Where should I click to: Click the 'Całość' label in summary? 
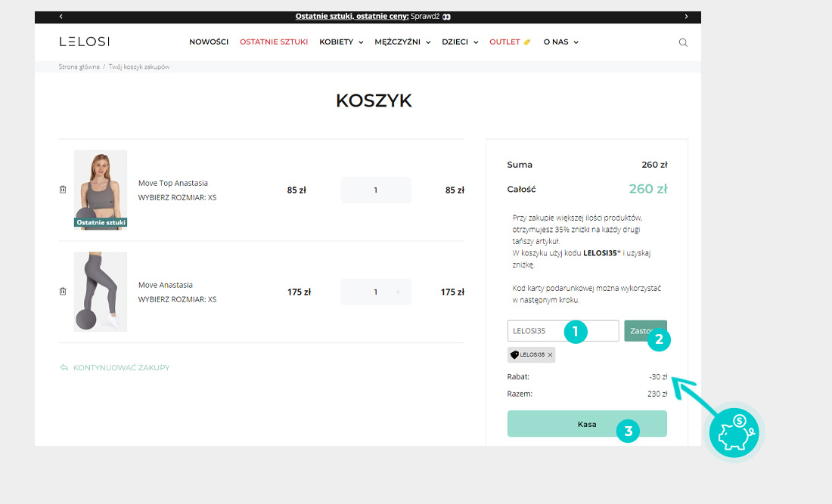coord(522,189)
